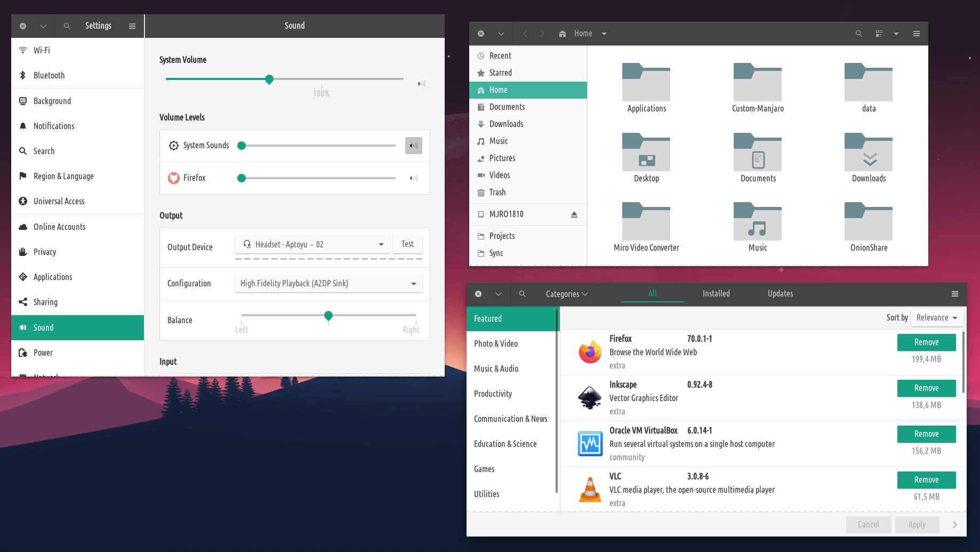Open the Settings hamburger menu
980x552 pixels.
point(132,26)
